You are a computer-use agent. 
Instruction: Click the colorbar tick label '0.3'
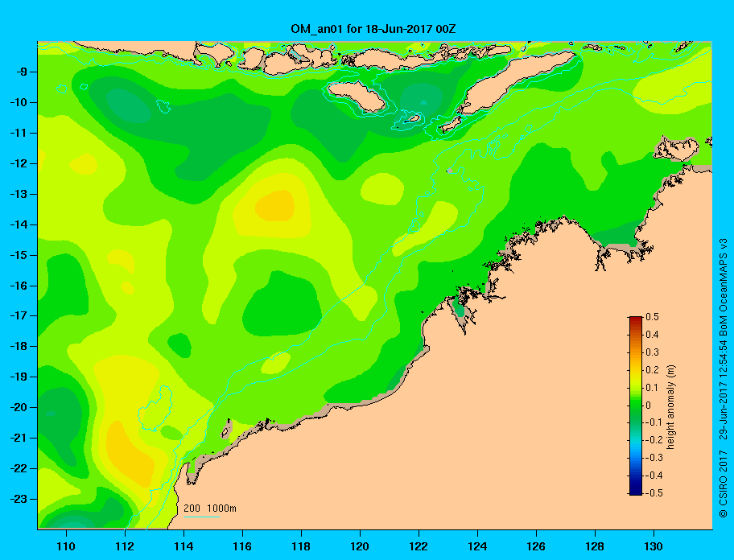[652, 352]
